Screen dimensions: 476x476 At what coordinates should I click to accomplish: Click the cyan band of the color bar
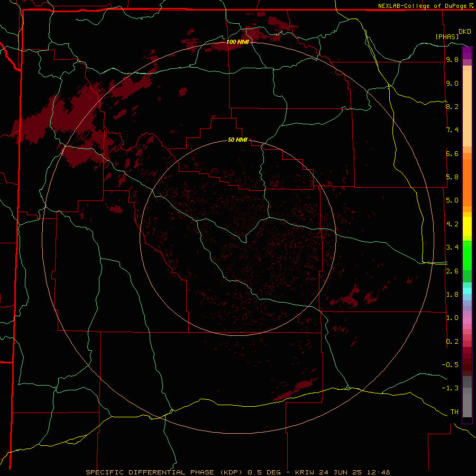pos(467,291)
